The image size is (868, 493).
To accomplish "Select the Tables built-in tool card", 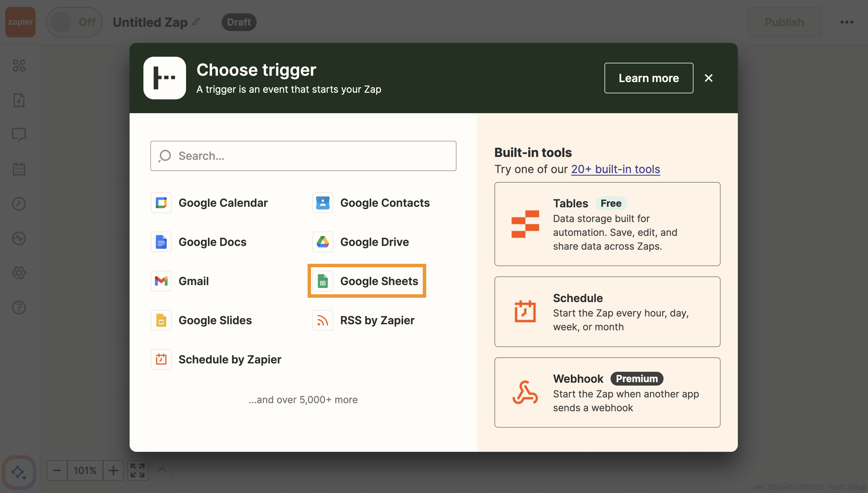I will (x=607, y=224).
